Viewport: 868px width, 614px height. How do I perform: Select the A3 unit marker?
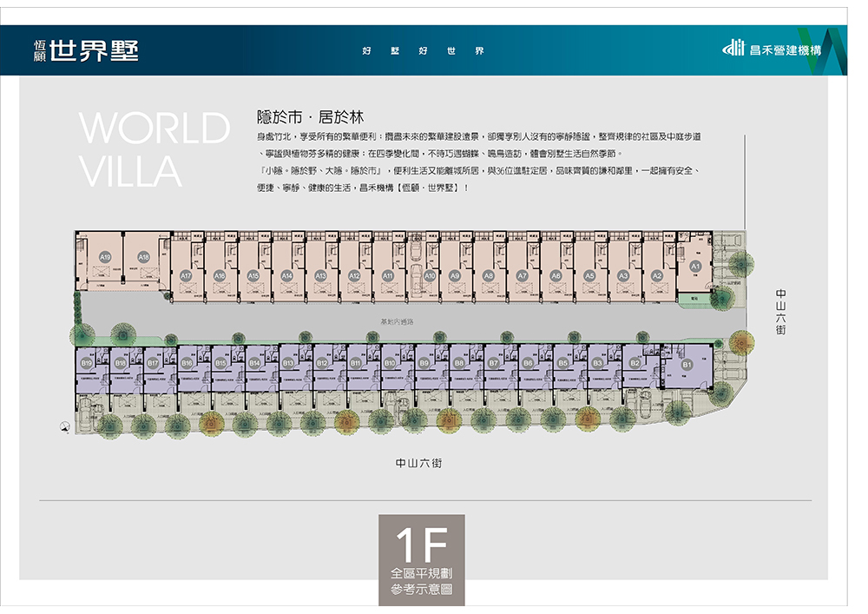pyautogui.click(x=623, y=275)
